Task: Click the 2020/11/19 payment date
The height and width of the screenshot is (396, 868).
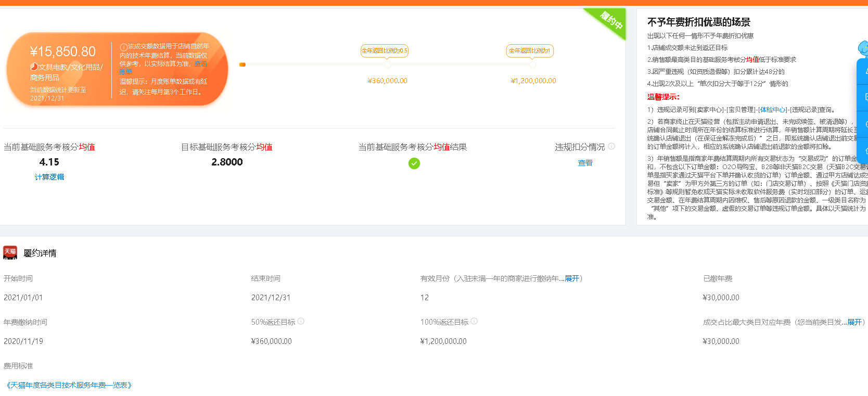Action: (x=23, y=341)
